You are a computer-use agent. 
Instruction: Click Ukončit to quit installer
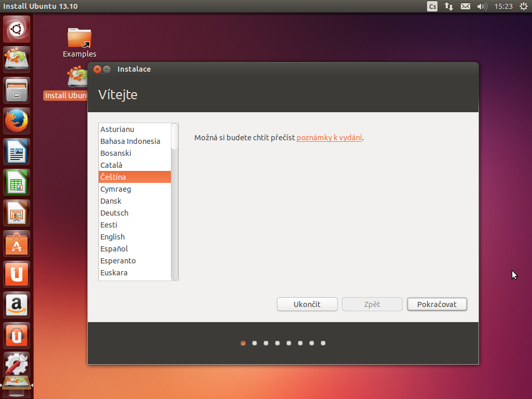pyautogui.click(x=307, y=304)
